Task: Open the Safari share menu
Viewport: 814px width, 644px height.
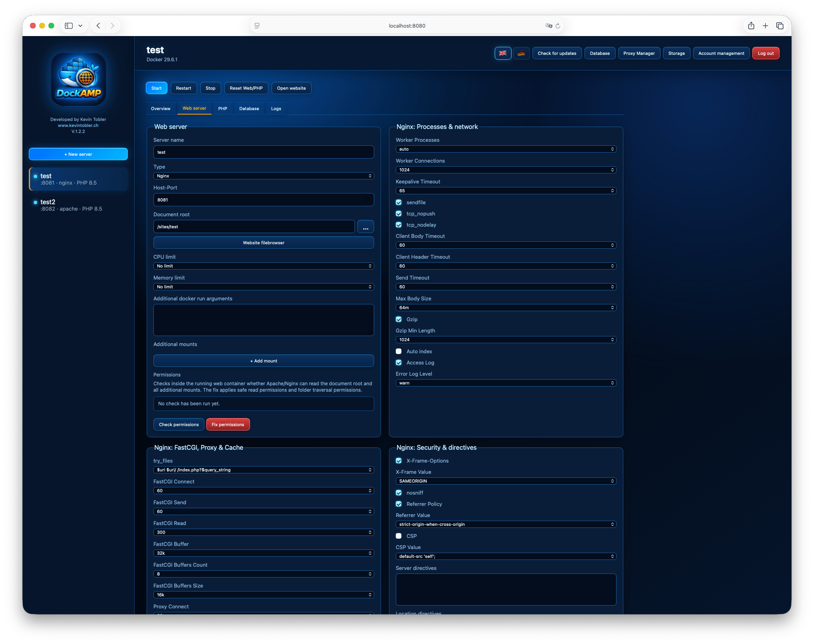Action: tap(751, 26)
